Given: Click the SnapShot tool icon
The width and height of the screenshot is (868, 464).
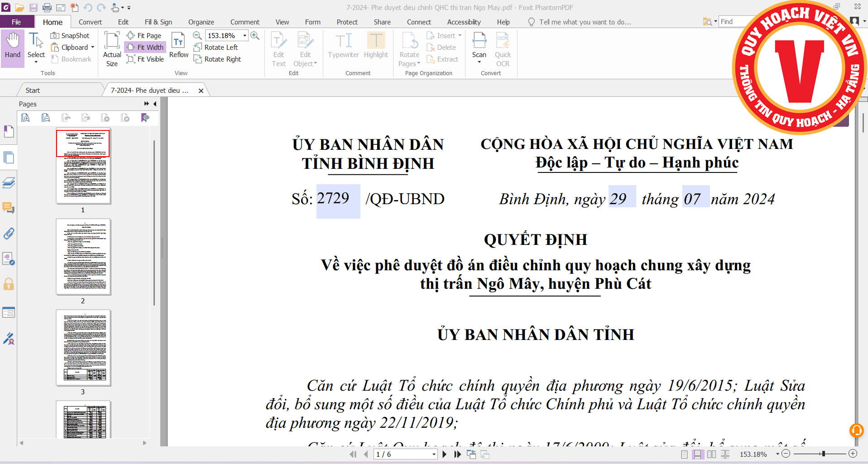Looking at the screenshot, I should pos(55,35).
